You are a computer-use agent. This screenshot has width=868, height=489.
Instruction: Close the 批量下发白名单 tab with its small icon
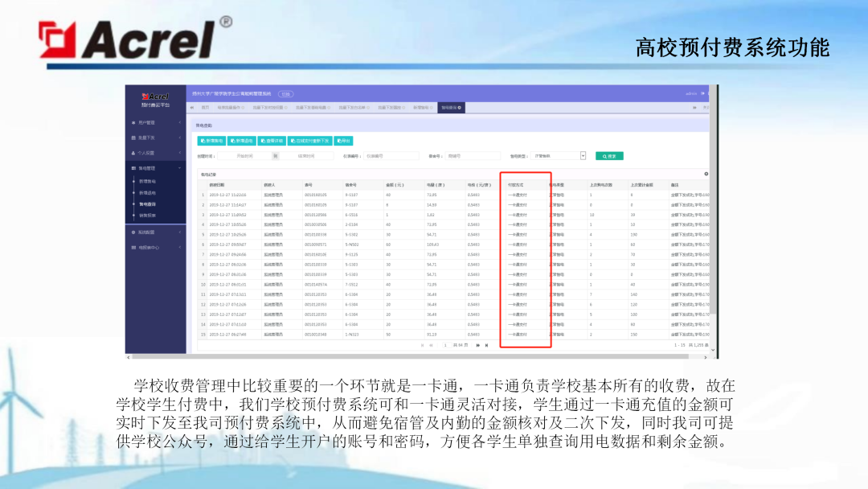[x=367, y=108]
